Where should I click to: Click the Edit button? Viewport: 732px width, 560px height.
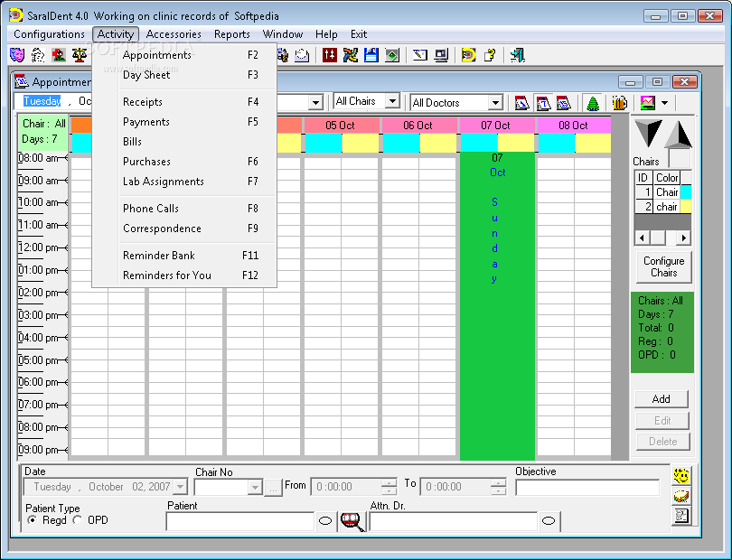click(x=662, y=421)
